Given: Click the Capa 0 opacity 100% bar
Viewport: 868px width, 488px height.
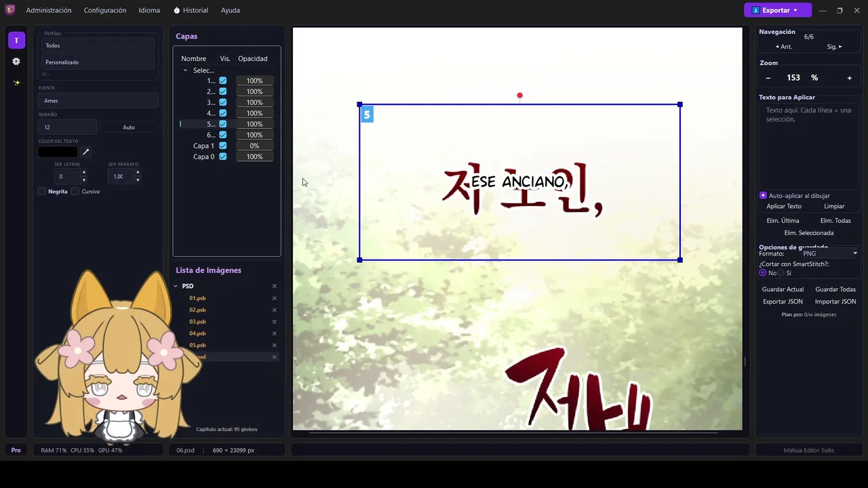Looking at the screenshot, I should point(254,157).
